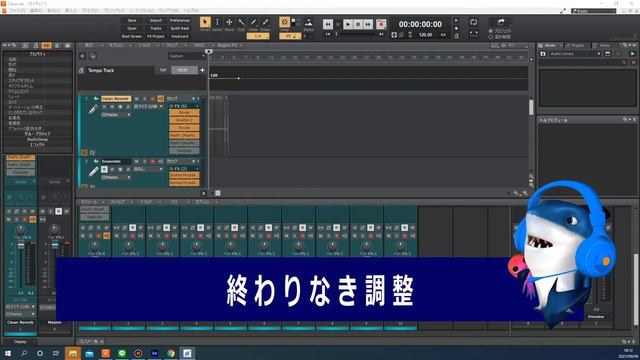Open the Custom track control dropdown

(187, 56)
